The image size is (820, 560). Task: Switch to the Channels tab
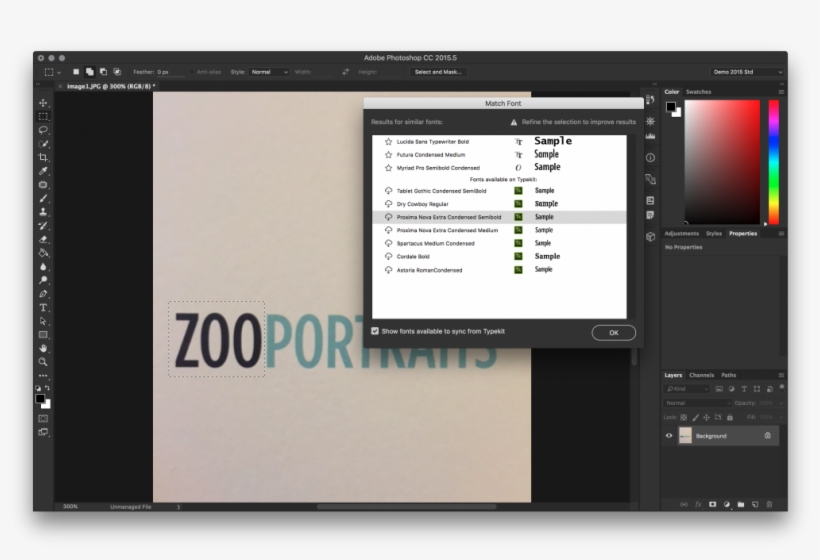pyautogui.click(x=701, y=375)
